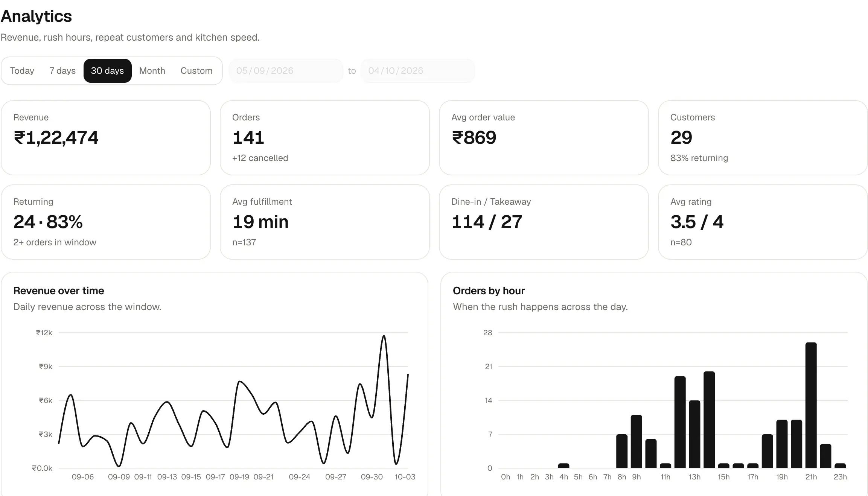Click the 09-06 date label on revenue chart
The width and height of the screenshot is (868, 496).
pos(83,477)
